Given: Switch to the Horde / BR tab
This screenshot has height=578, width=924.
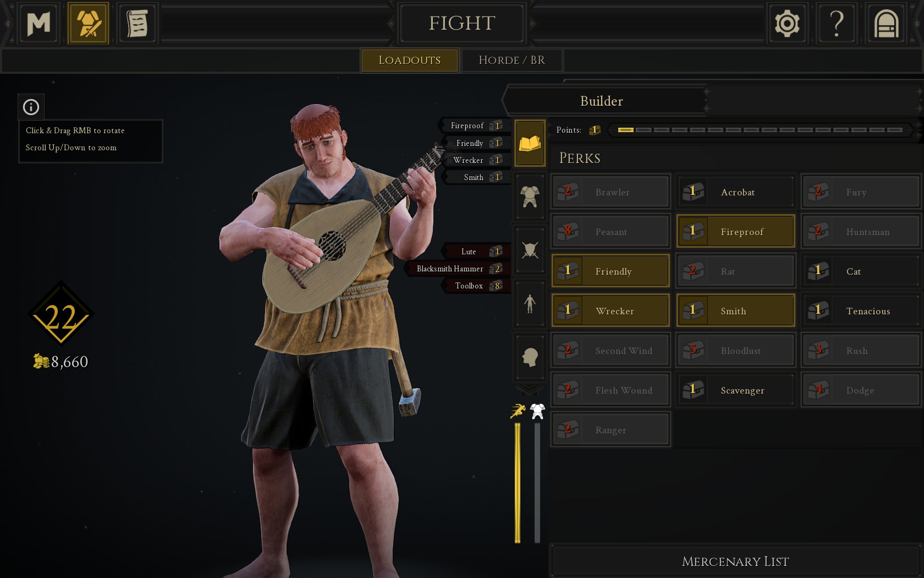Looking at the screenshot, I should pos(512,60).
